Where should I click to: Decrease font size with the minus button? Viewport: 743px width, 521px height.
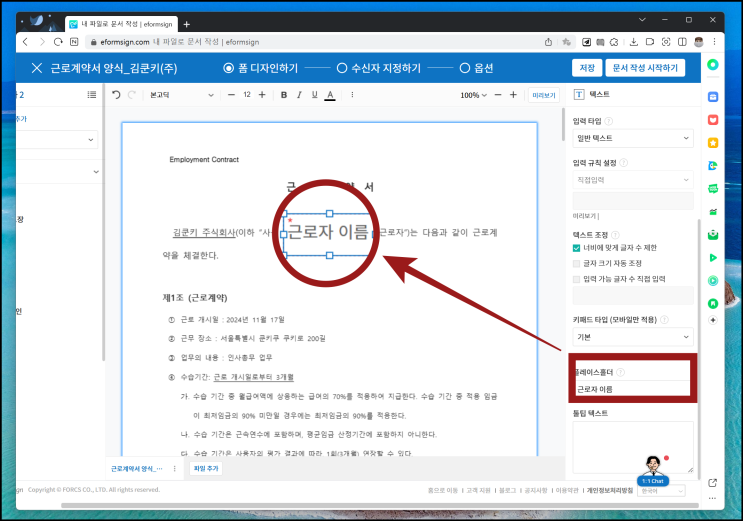pos(231,95)
